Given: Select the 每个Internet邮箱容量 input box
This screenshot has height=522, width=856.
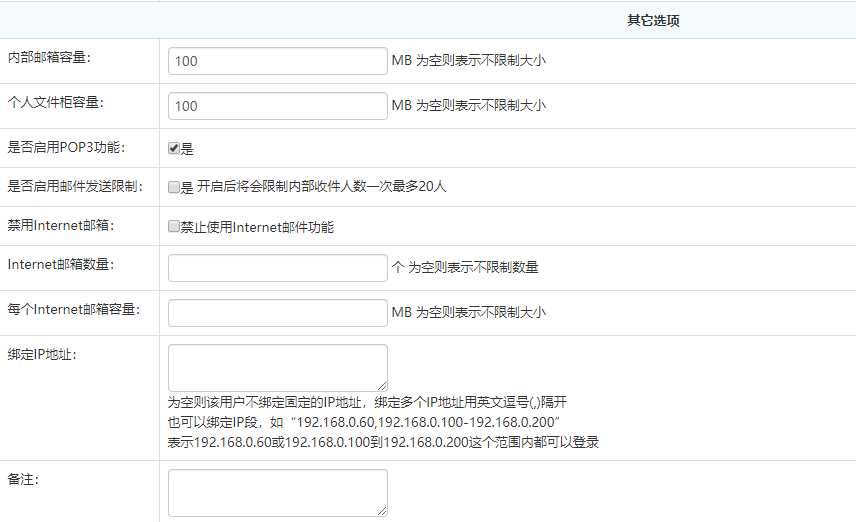Looking at the screenshot, I should tap(277, 313).
